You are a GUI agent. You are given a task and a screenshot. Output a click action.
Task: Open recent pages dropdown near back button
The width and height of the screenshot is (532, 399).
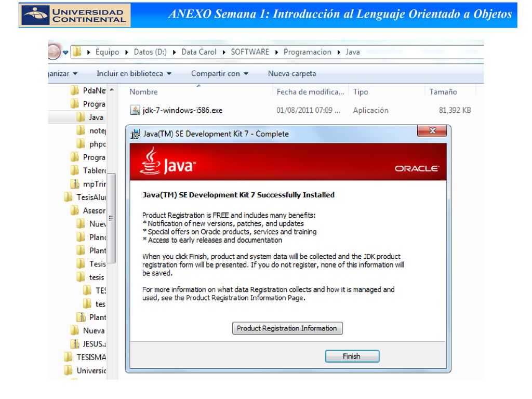point(65,52)
